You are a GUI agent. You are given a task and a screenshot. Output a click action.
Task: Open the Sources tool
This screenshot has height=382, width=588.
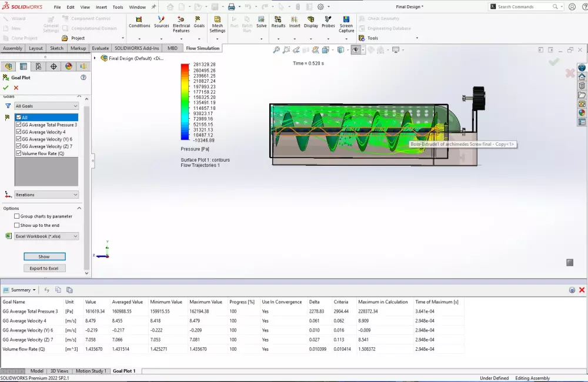click(161, 25)
